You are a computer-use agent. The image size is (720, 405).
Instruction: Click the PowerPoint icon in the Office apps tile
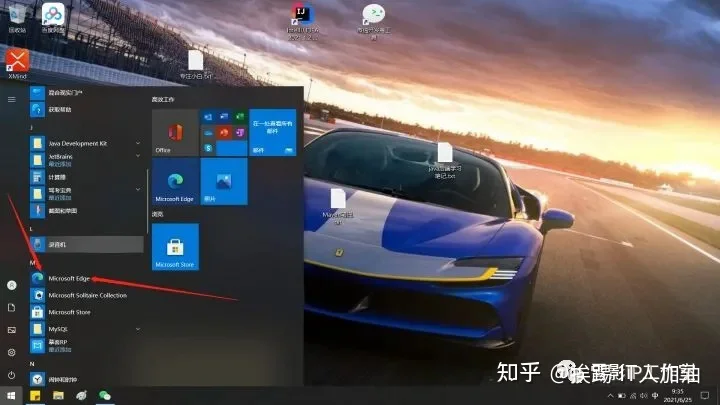[224, 132]
